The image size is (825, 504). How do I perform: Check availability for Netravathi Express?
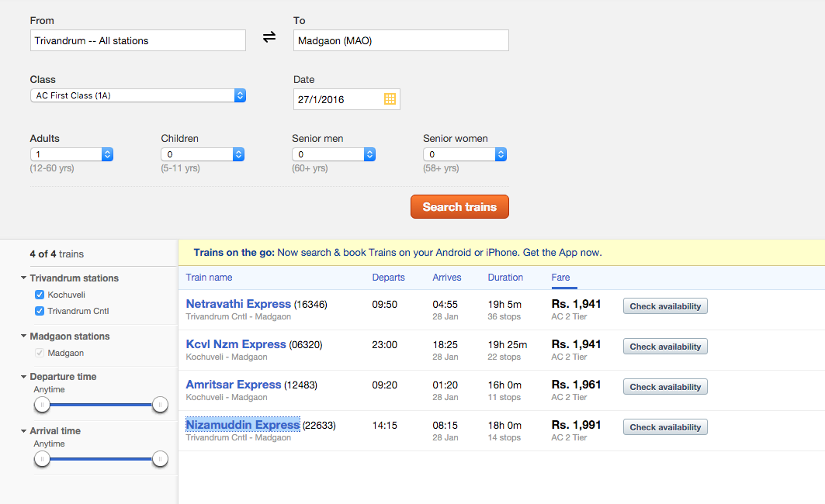click(665, 306)
